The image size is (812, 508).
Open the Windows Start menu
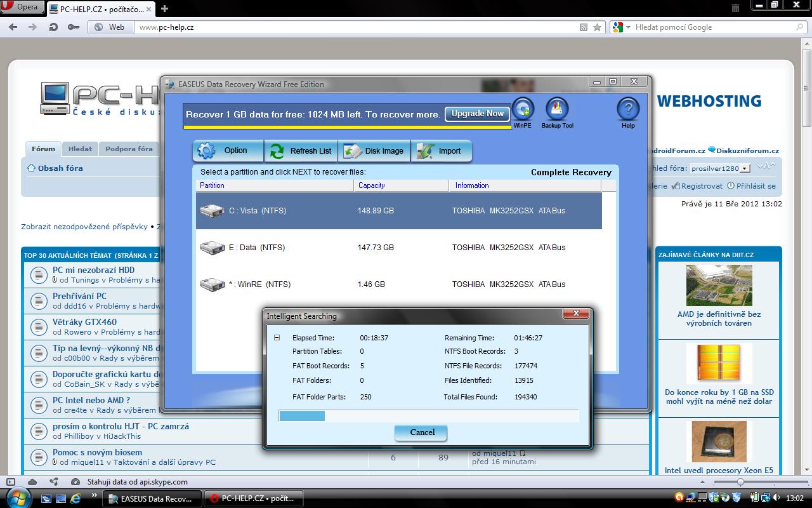click(x=17, y=497)
